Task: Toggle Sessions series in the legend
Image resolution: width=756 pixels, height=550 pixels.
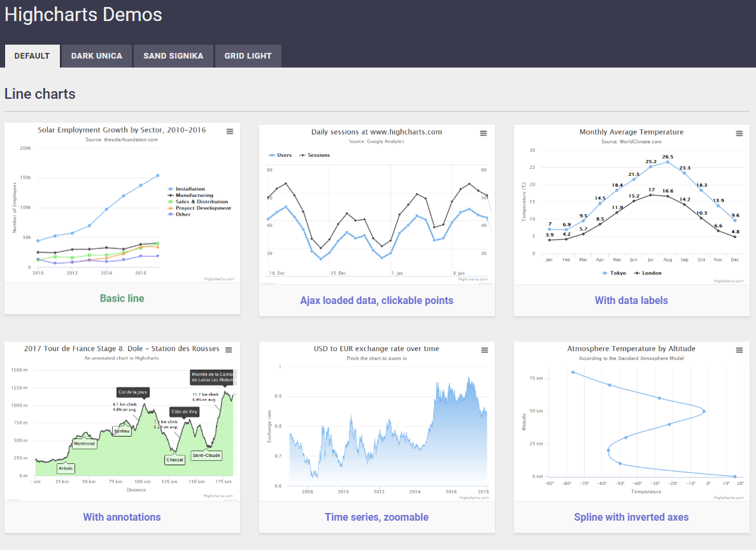Action: (x=315, y=155)
